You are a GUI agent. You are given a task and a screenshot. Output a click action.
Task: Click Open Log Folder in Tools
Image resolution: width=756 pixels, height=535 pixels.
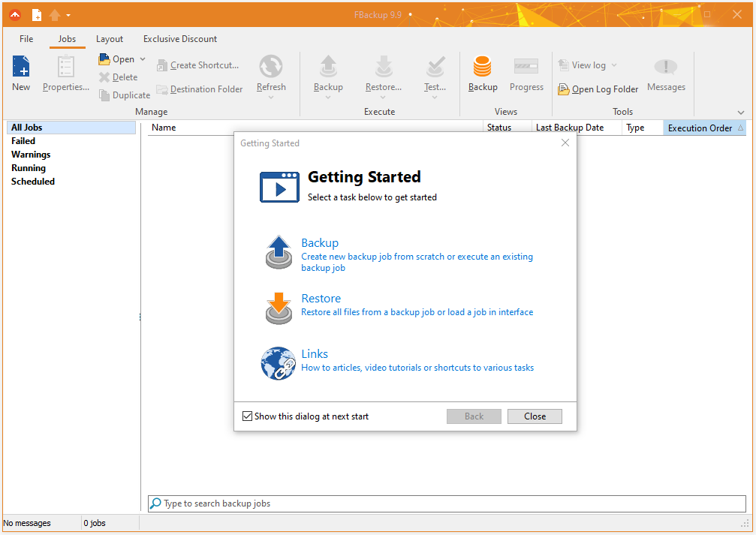[x=598, y=89]
